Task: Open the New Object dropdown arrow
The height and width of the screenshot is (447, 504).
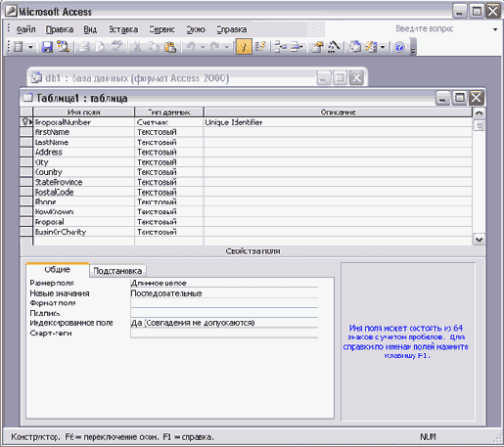Action: click(x=383, y=47)
